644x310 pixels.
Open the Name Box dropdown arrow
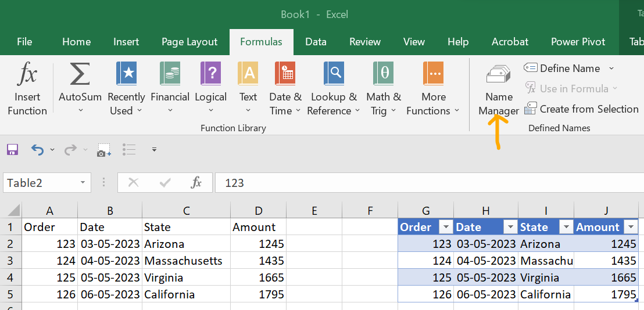pos(83,183)
